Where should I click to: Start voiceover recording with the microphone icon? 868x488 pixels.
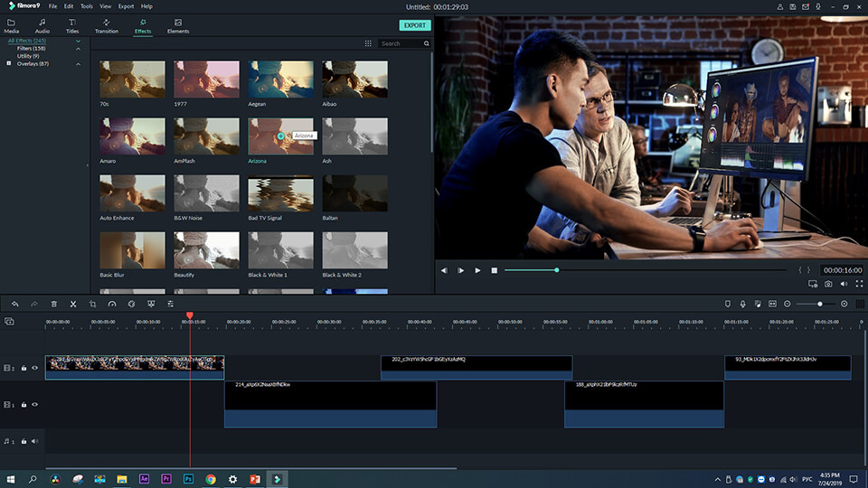pos(743,304)
